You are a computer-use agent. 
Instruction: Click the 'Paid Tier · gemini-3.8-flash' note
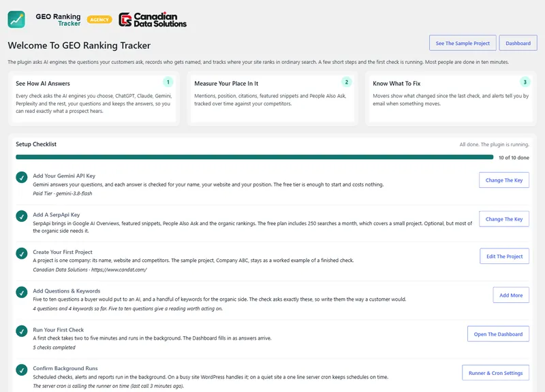[63, 193]
